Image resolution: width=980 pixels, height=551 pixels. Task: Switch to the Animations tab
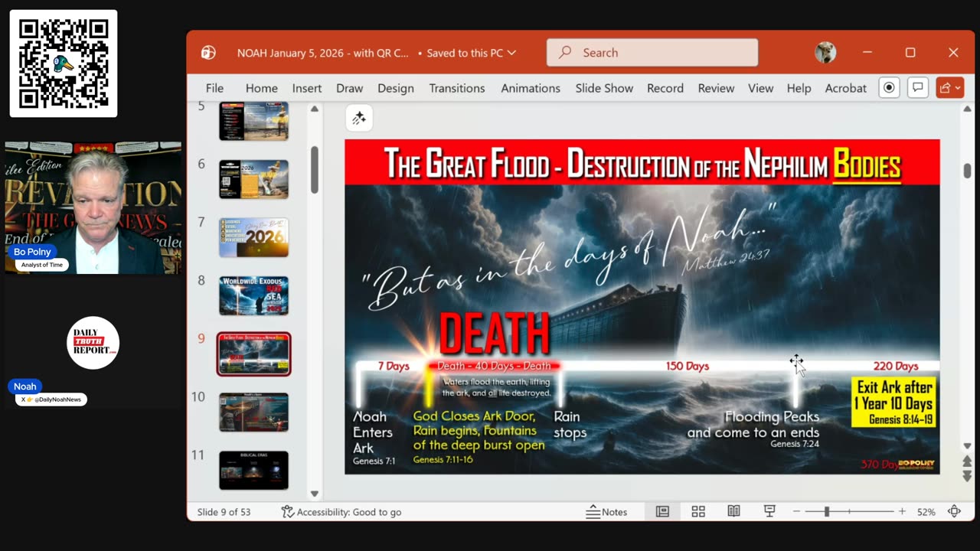point(531,88)
